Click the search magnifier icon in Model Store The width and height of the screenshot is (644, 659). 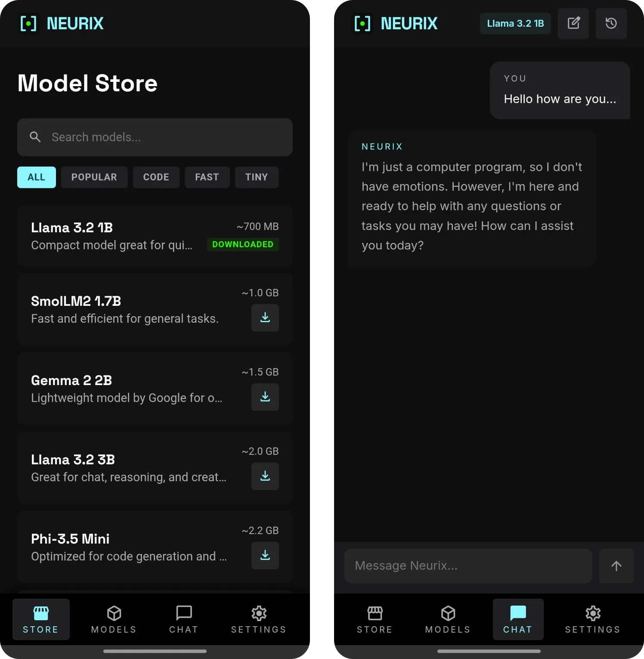click(x=35, y=137)
